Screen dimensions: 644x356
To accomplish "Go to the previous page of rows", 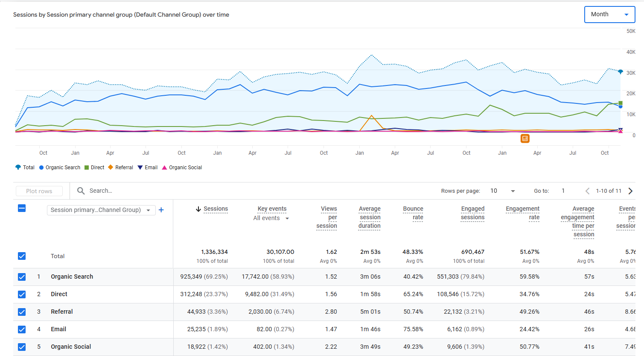I will (587, 191).
